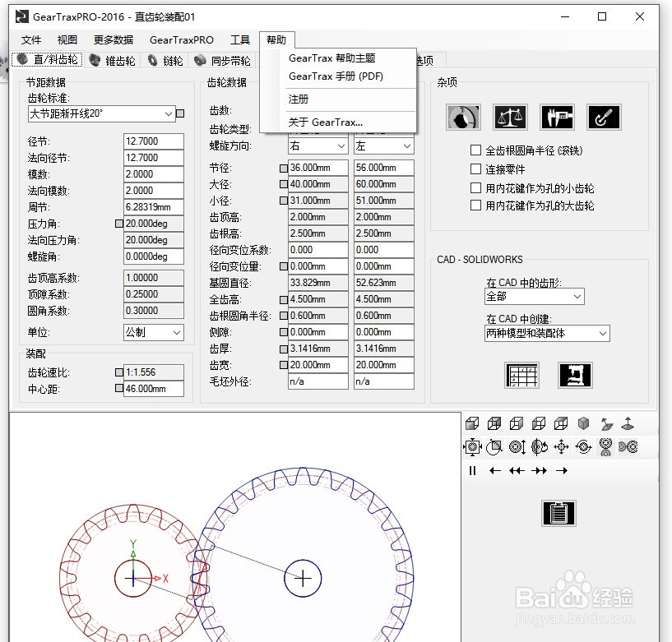Select the back view cube icon

pyautogui.click(x=494, y=423)
